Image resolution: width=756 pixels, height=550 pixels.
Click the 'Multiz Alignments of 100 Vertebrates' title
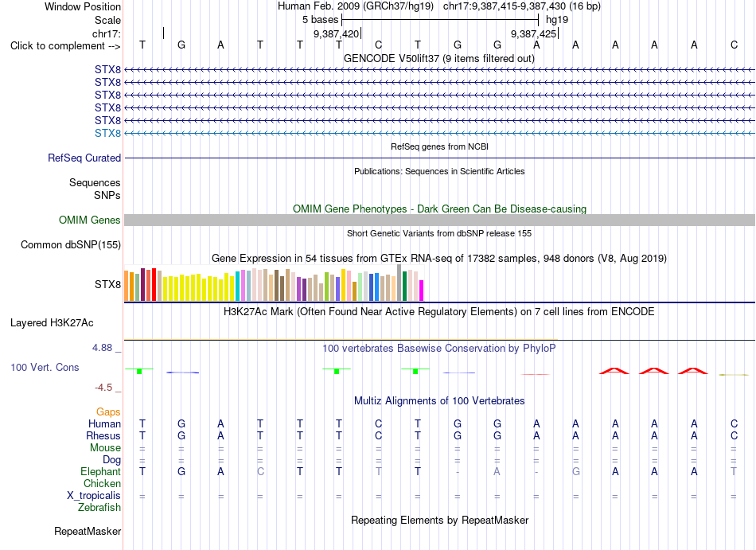439,400
